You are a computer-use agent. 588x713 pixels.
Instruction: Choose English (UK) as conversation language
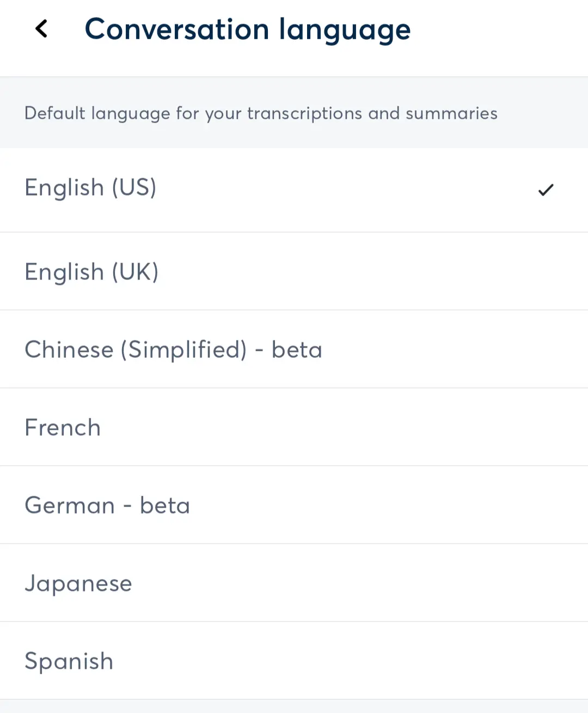pos(294,271)
